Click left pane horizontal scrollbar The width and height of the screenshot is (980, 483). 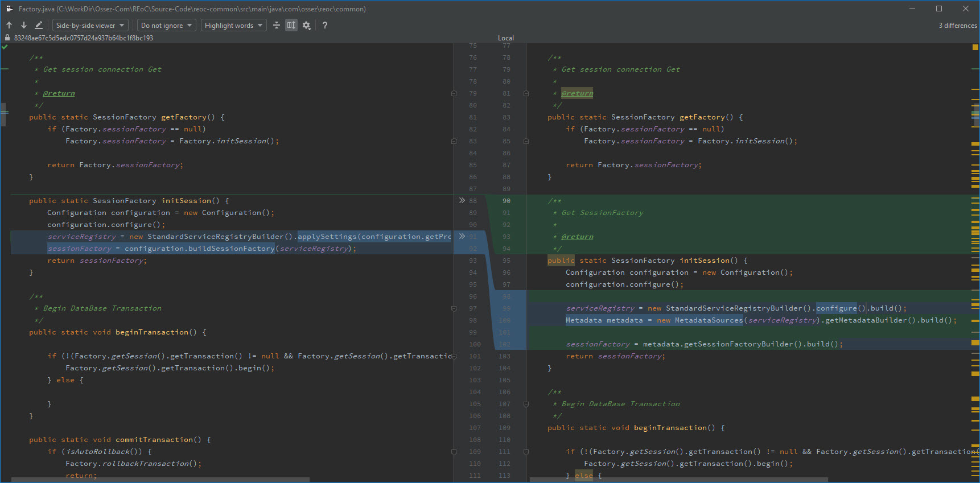(x=160, y=480)
